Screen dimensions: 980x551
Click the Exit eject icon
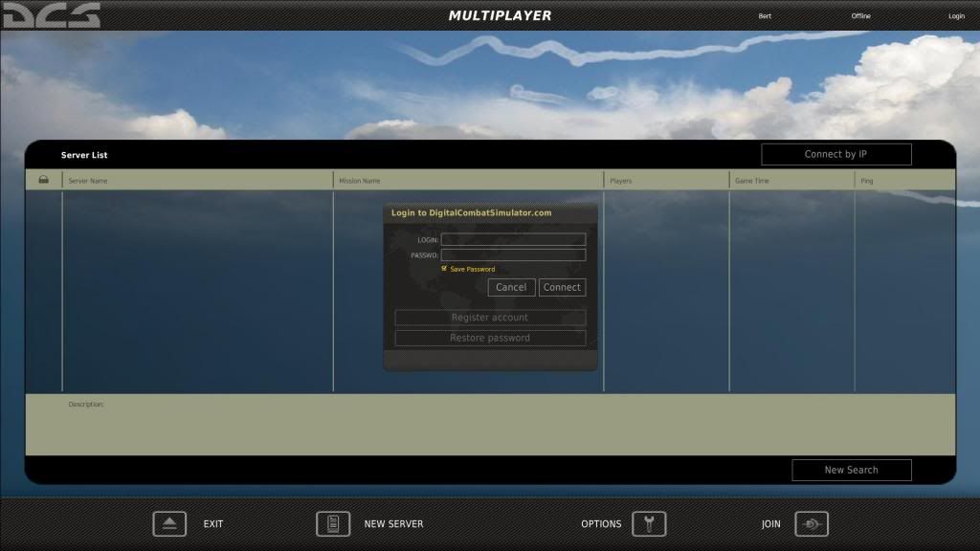click(169, 524)
